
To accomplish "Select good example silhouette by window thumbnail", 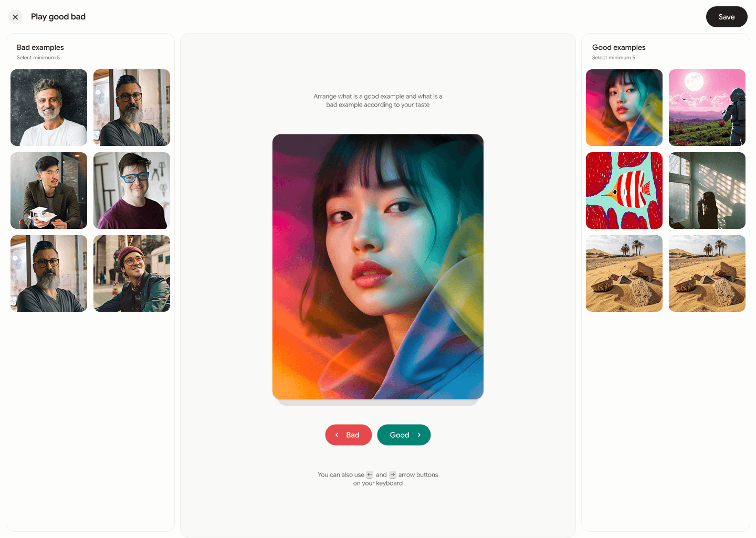I will [x=707, y=191].
